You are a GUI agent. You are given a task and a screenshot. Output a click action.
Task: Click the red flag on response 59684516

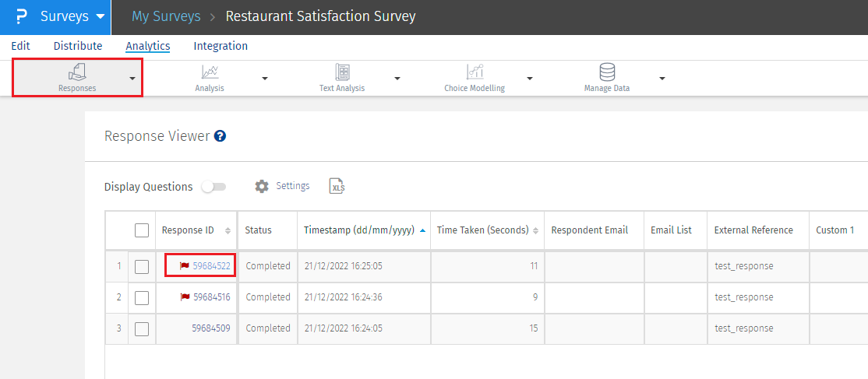[x=185, y=297]
